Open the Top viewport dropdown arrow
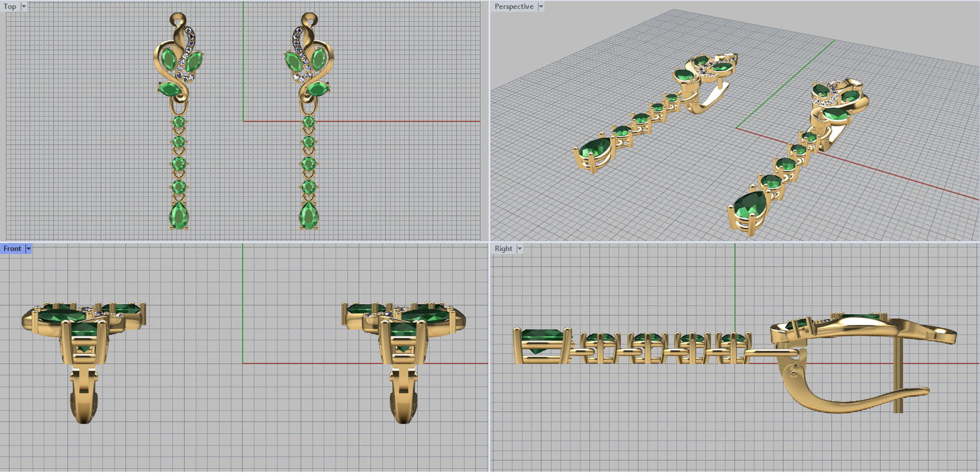Screen dimensions: 980x473 pos(24,6)
